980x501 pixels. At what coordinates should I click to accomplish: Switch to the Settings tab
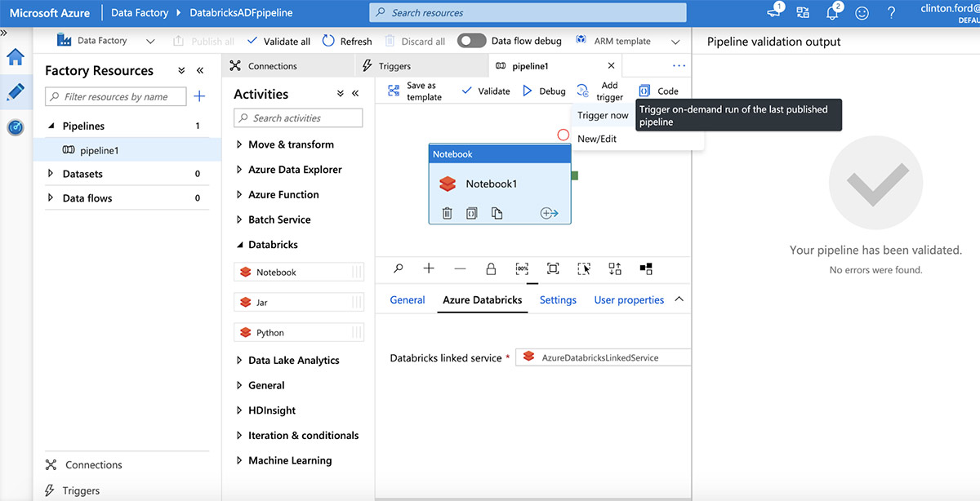pyautogui.click(x=558, y=299)
